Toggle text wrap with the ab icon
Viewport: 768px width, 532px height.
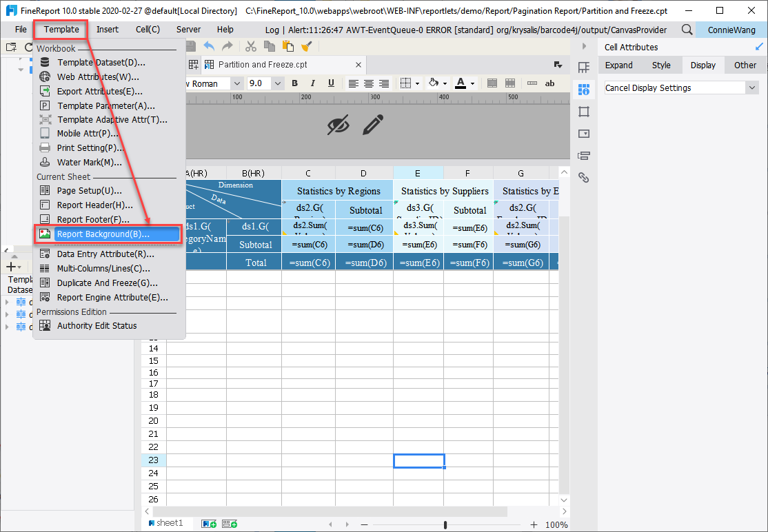pyautogui.click(x=549, y=83)
